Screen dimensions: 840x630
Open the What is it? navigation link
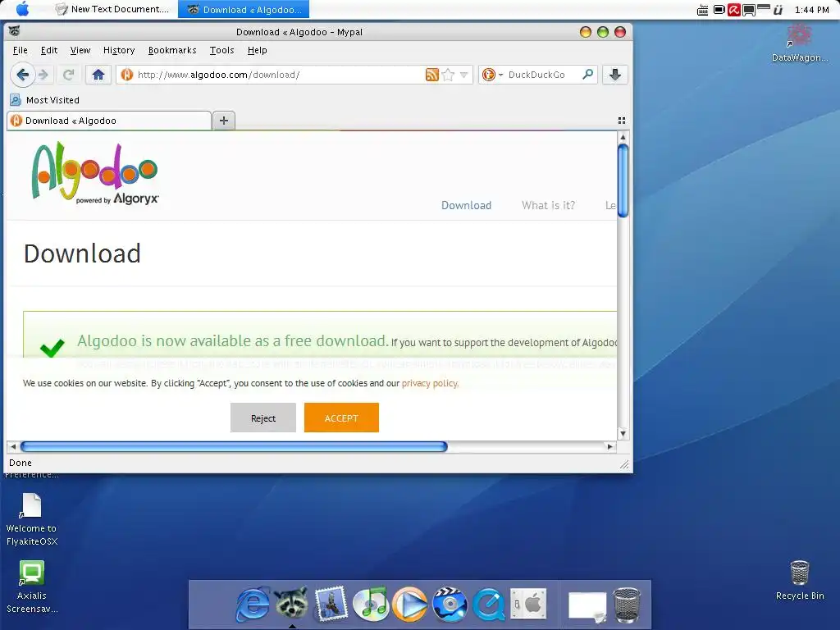tap(548, 205)
